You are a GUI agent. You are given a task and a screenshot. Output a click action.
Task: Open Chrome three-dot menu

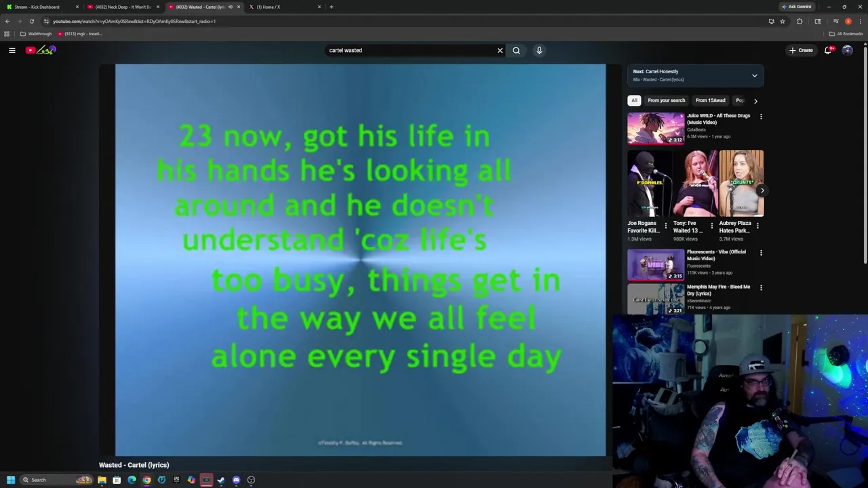point(861,21)
